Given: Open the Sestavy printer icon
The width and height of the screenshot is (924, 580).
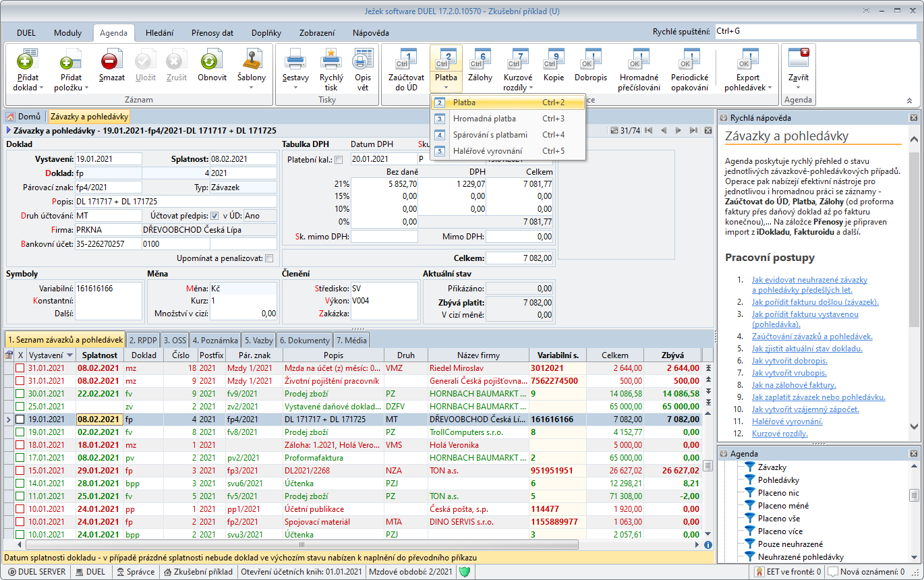Looking at the screenshot, I should point(295,60).
